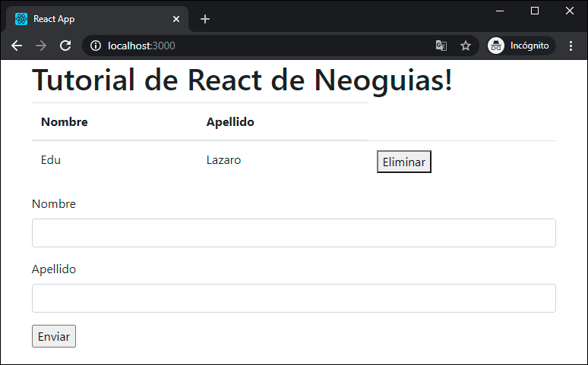The height and width of the screenshot is (365, 588).
Task: Click the Nombre form label
Action: [54, 204]
